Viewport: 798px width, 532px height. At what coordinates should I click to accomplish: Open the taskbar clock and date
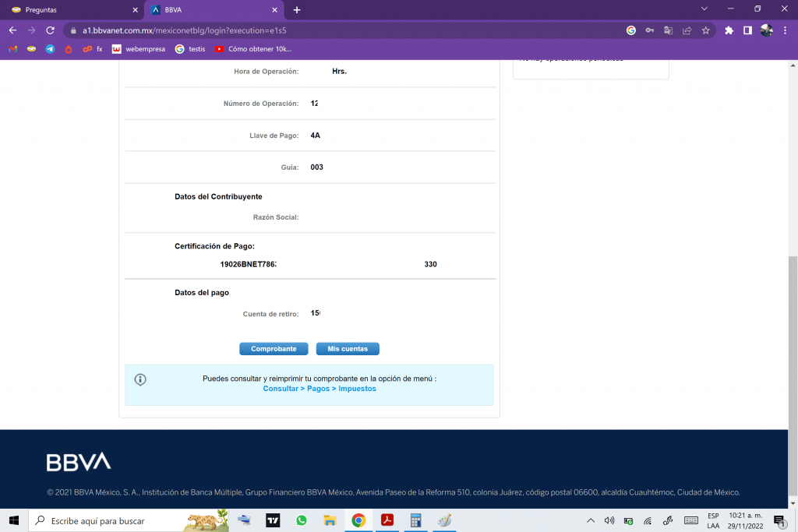point(745,520)
